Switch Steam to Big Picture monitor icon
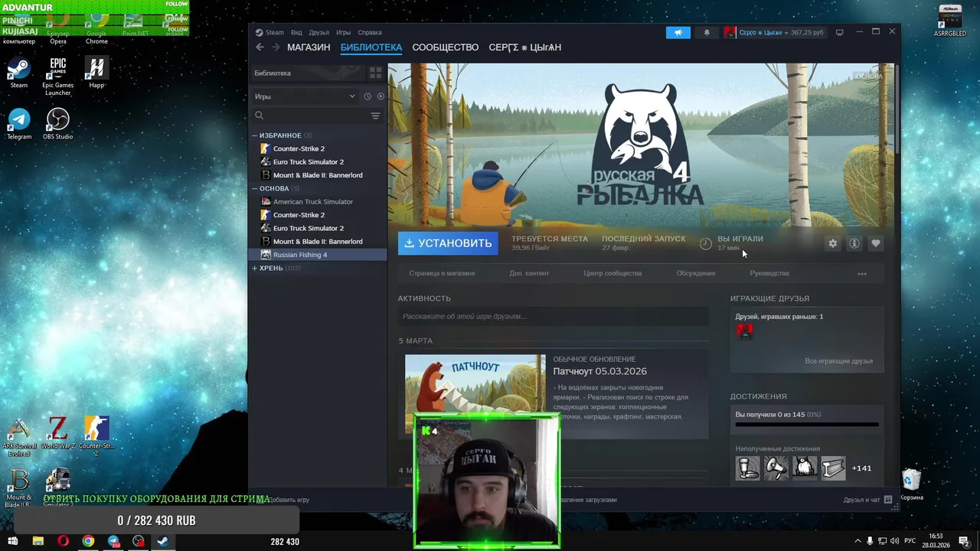This screenshot has height=551, width=980. pyautogui.click(x=839, y=32)
